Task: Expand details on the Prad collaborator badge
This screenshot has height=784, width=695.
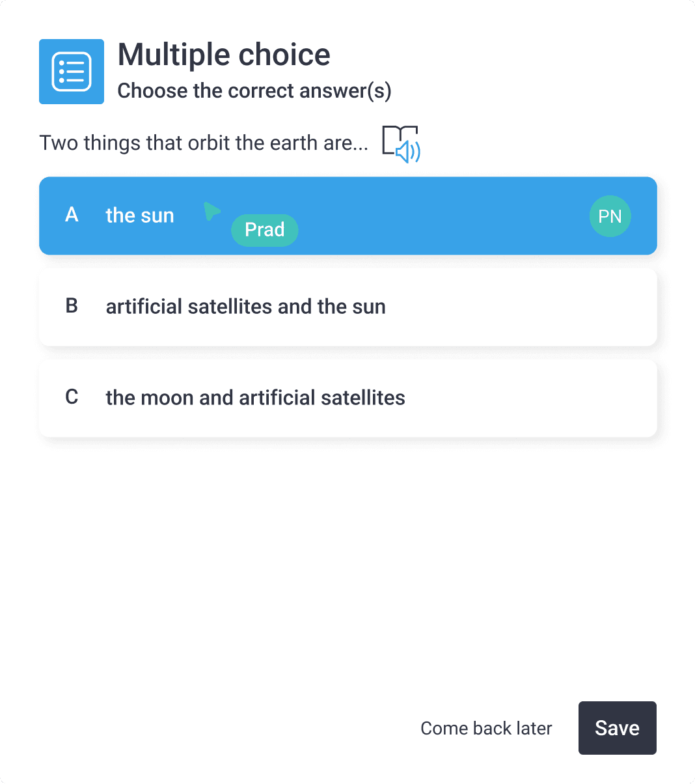Action: [264, 230]
